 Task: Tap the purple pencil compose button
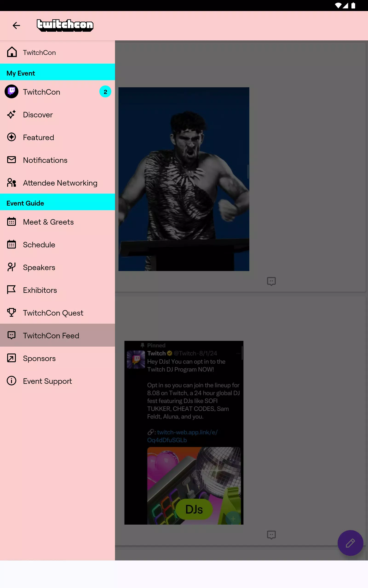click(350, 543)
